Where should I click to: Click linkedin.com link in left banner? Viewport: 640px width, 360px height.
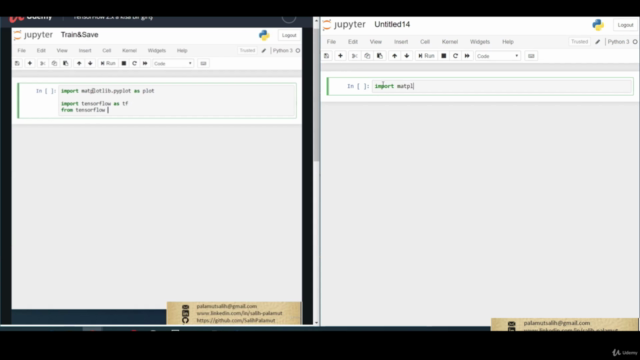pyautogui.click(x=239, y=313)
